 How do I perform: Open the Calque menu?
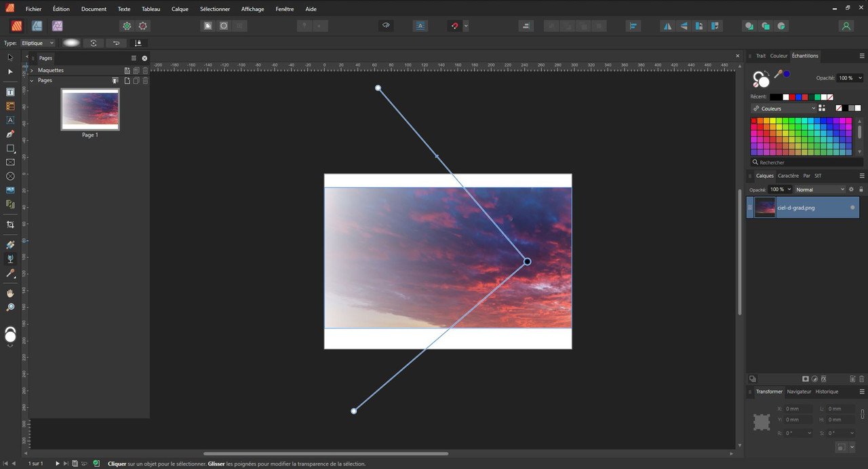tap(180, 9)
